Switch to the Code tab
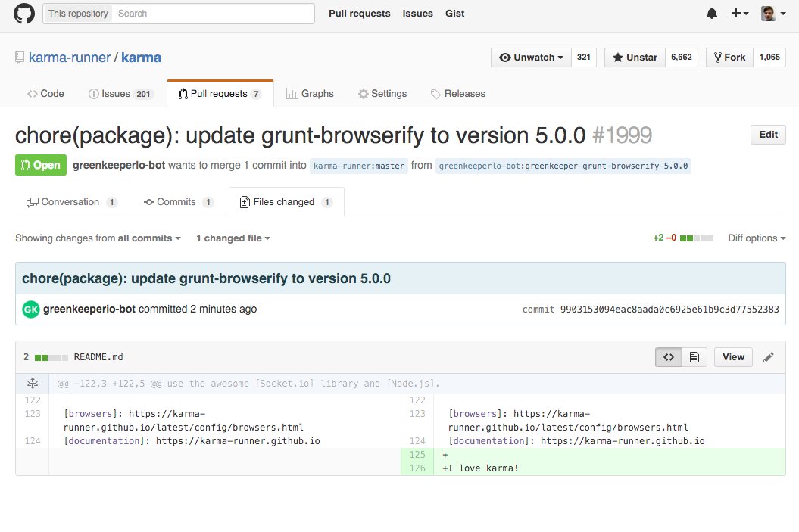This screenshot has width=799, height=532. (46, 94)
